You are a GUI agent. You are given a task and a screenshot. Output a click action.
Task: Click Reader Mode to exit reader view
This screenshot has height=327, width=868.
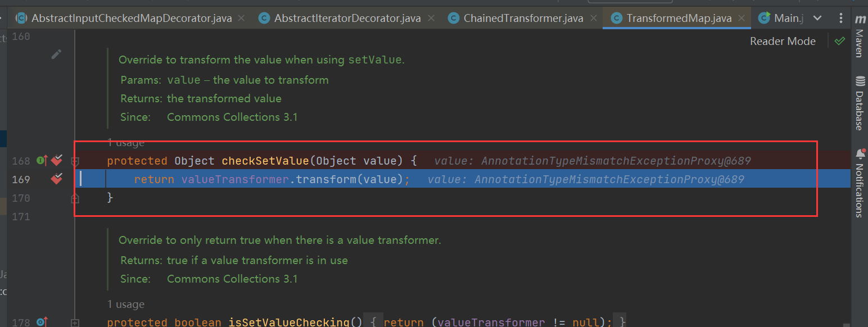pos(783,41)
